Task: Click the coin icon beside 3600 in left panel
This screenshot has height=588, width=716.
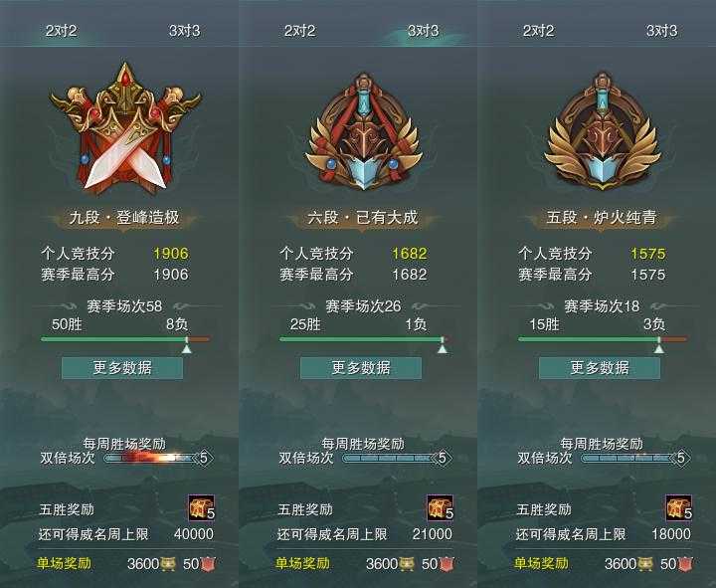Action: click(x=168, y=564)
